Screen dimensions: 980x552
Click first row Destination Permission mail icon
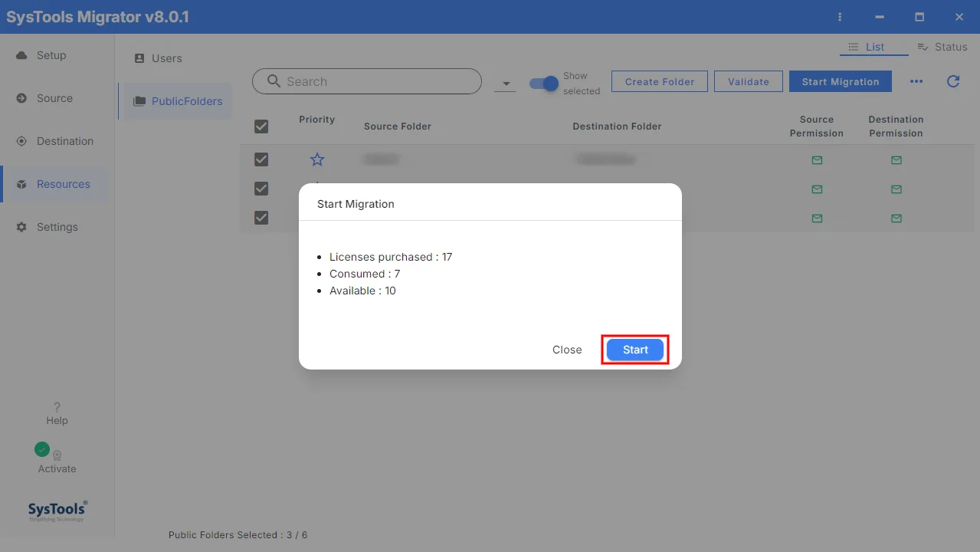coord(896,160)
